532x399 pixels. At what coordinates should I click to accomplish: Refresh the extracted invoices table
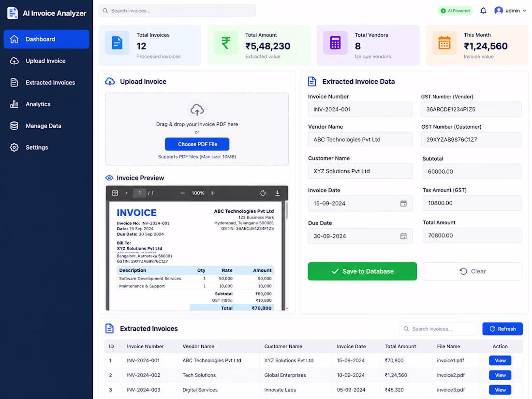[x=502, y=329]
